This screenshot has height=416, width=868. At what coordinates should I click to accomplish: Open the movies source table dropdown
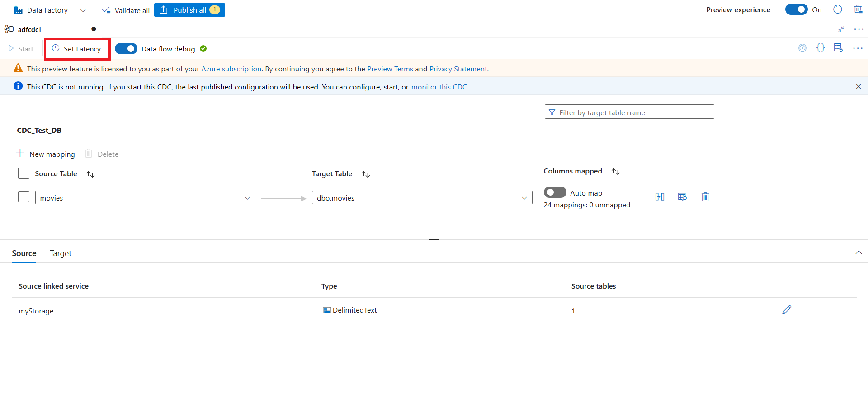(x=247, y=198)
